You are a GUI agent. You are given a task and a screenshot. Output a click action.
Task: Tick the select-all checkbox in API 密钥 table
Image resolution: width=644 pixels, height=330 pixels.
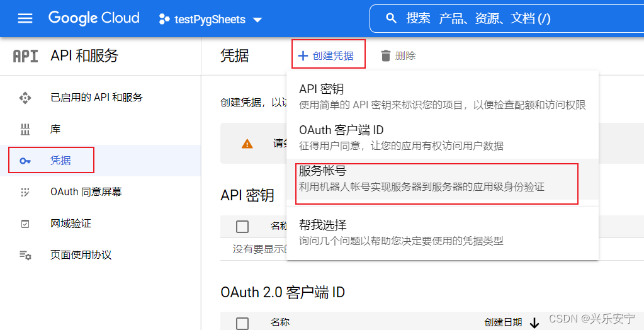(x=242, y=226)
